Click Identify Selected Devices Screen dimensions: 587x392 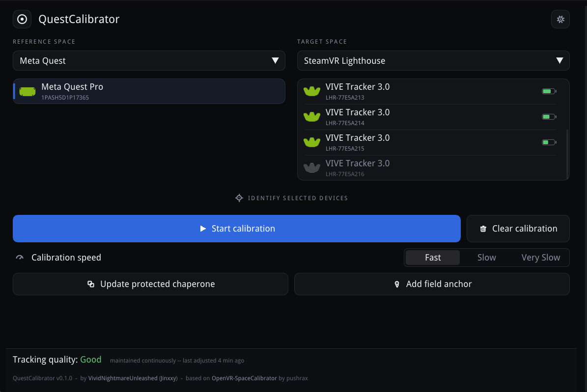(292, 198)
